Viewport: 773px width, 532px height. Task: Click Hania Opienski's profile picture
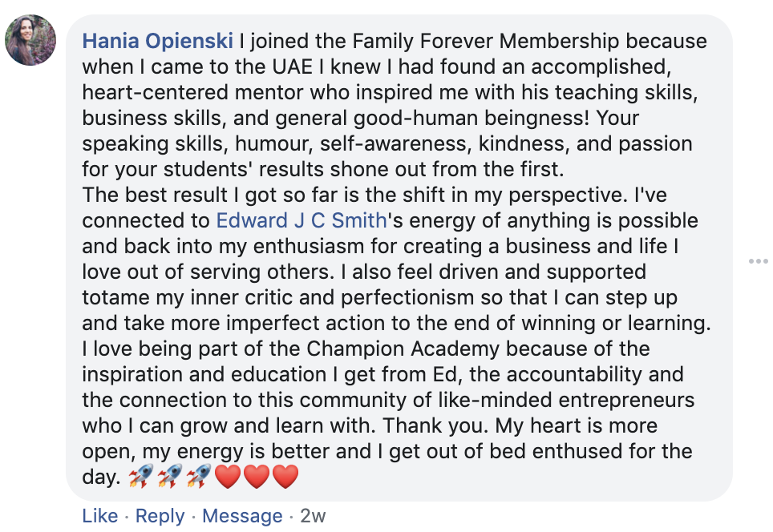click(x=30, y=41)
